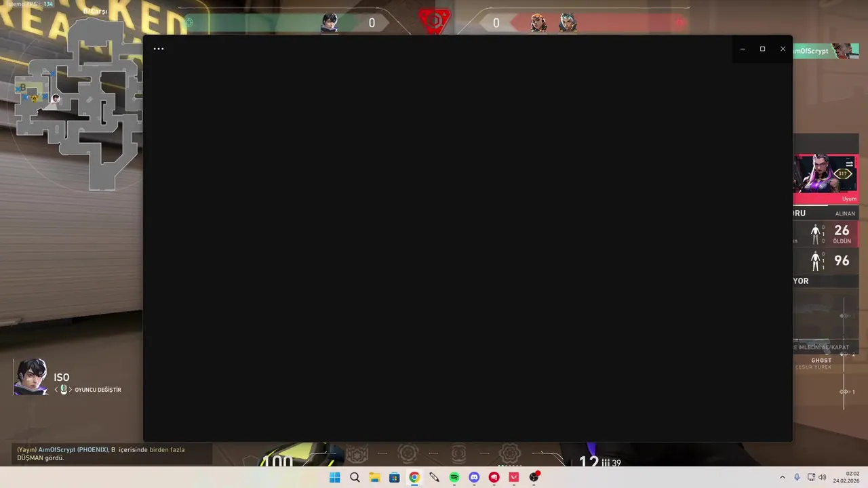Open volume control in system tray
This screenshot has height=488, width=868.
[823, 477]
